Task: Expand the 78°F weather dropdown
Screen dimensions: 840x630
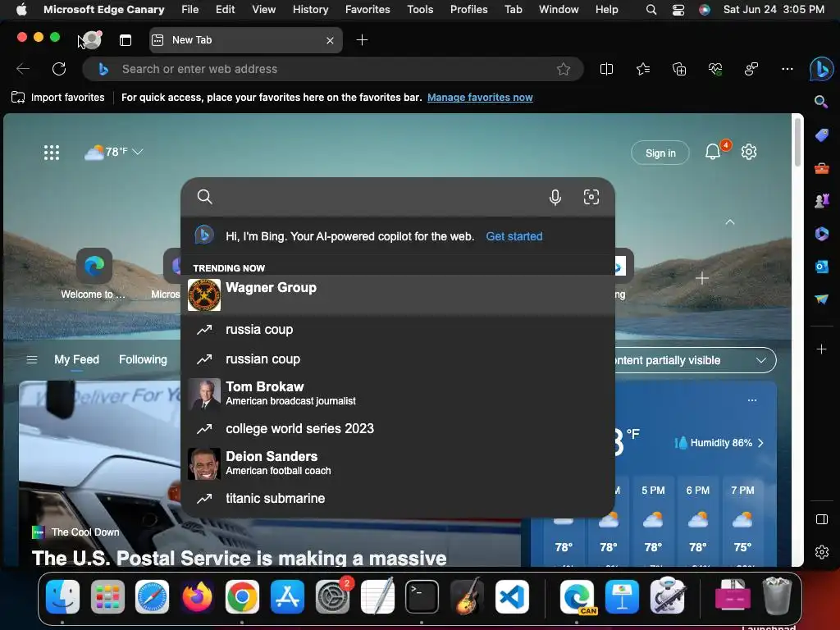Action: coord(114,152)
